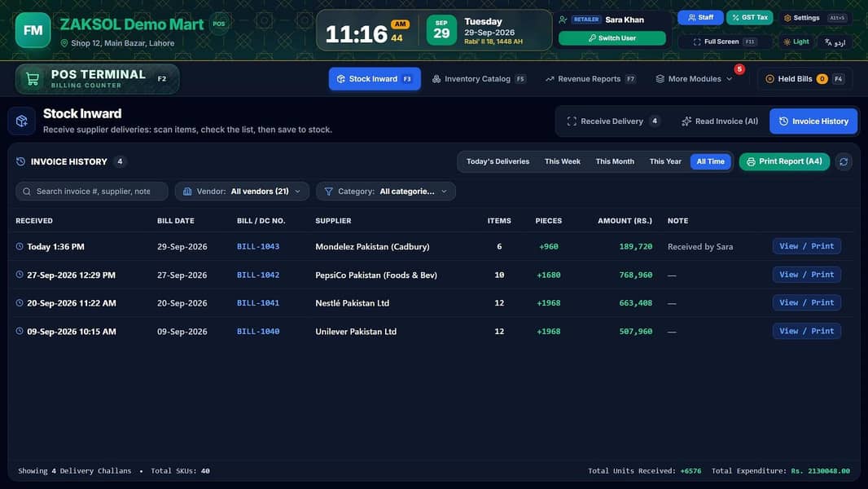Open the Receive Delivery tab
The height and width of the screenshot is (489, 868).
pos(613,121)
